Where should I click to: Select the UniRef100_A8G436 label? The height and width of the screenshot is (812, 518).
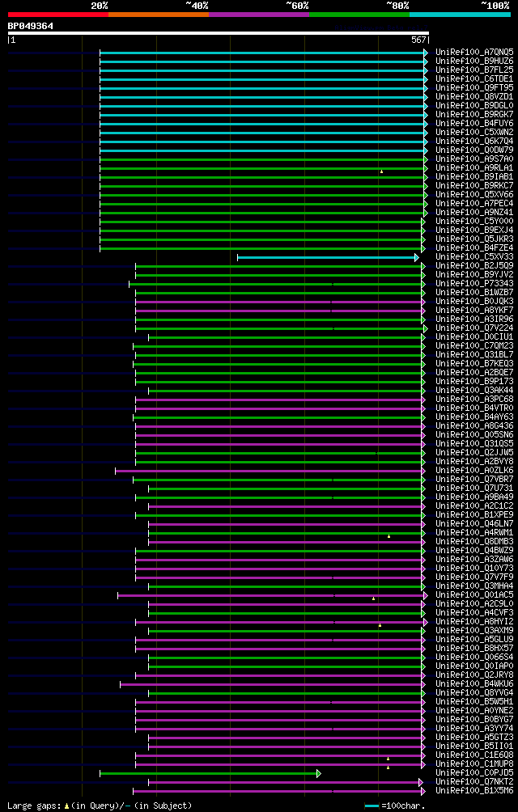[474, 426]
